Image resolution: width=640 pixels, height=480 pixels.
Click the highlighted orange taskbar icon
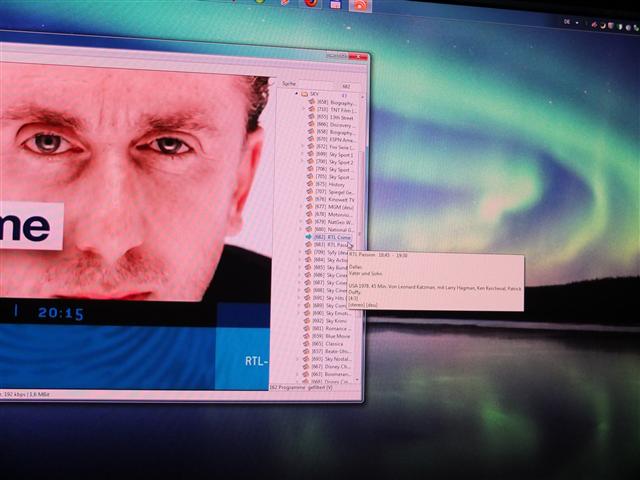click(361, 5)
